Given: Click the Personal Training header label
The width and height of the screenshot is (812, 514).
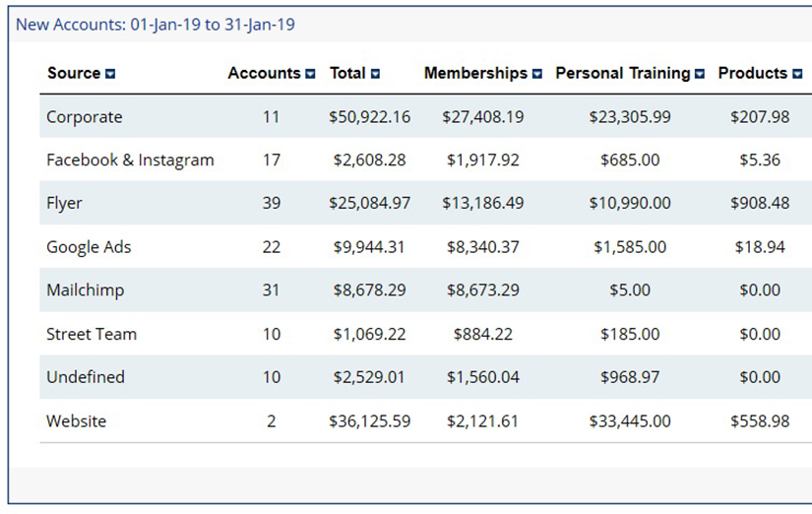Looking at the screenshot, I should pyautogui.click(x=623, y=73).
